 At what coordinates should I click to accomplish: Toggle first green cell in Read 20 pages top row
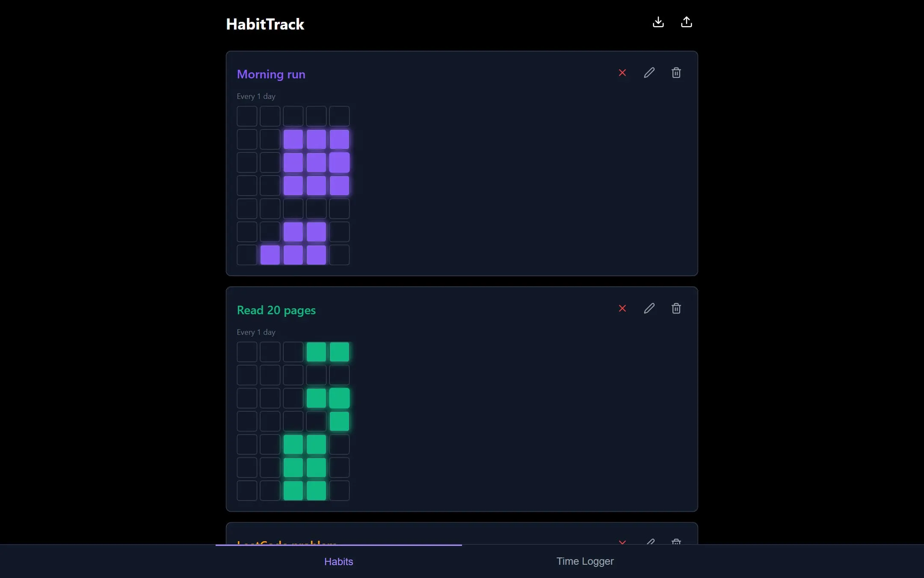click(316, 352)
